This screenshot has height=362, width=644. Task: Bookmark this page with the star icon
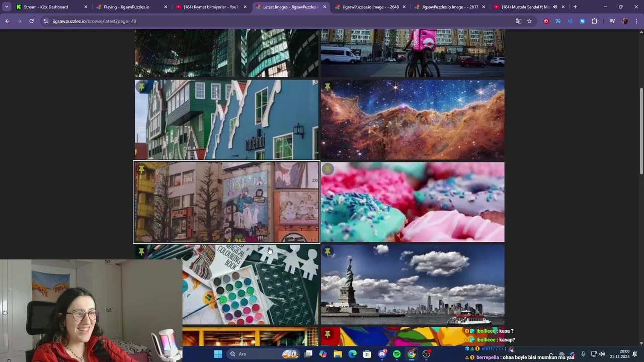coord(529,21)
